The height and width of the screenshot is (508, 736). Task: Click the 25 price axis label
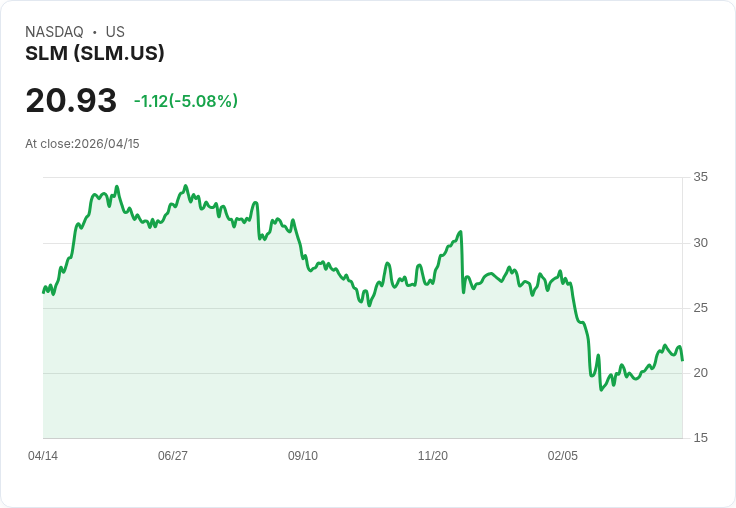click(x=700, y=308)
